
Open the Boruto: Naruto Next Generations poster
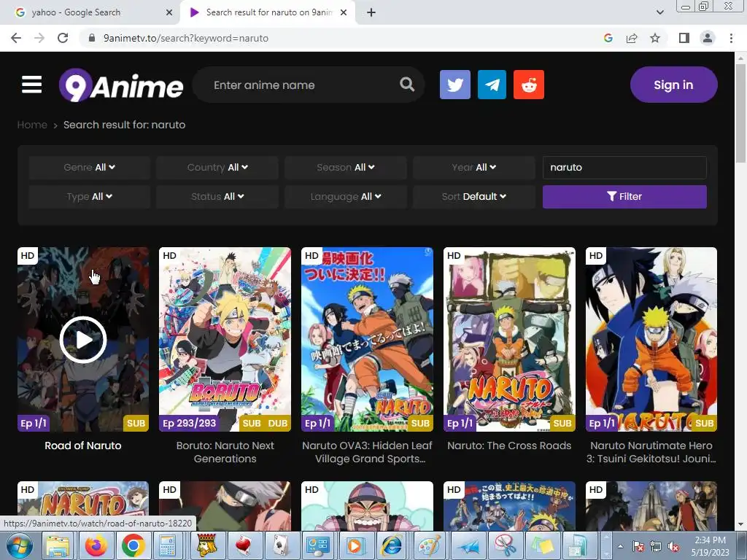tap(225, 339)
